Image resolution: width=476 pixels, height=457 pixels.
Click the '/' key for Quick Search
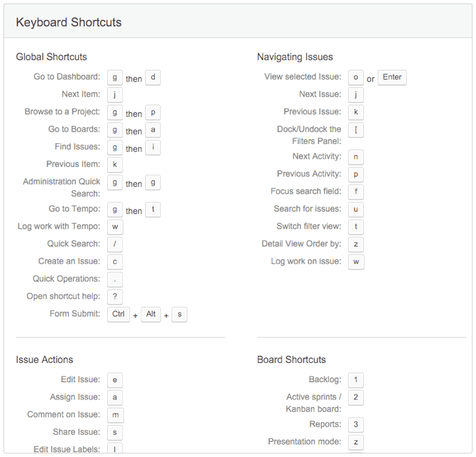[x=115, y=244]
